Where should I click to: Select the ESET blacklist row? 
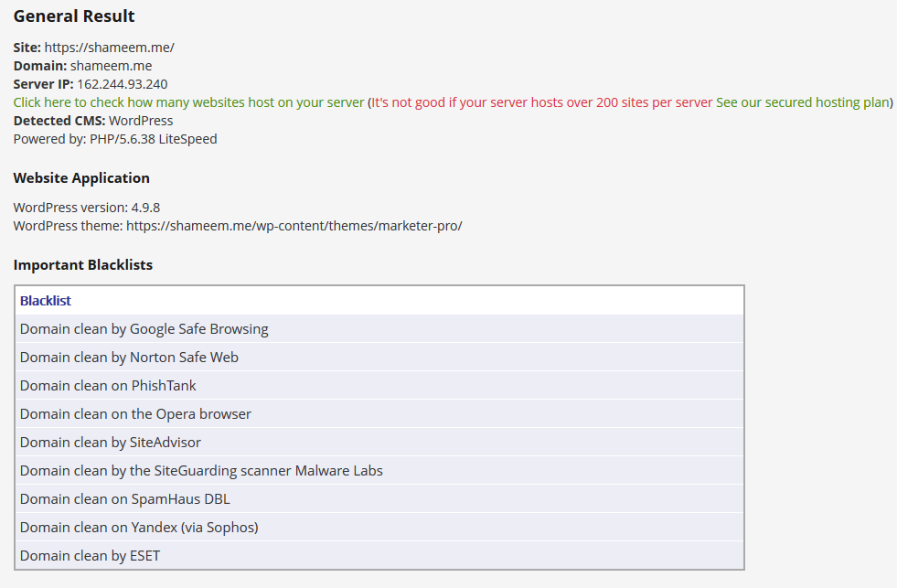[x=90, y=556]
